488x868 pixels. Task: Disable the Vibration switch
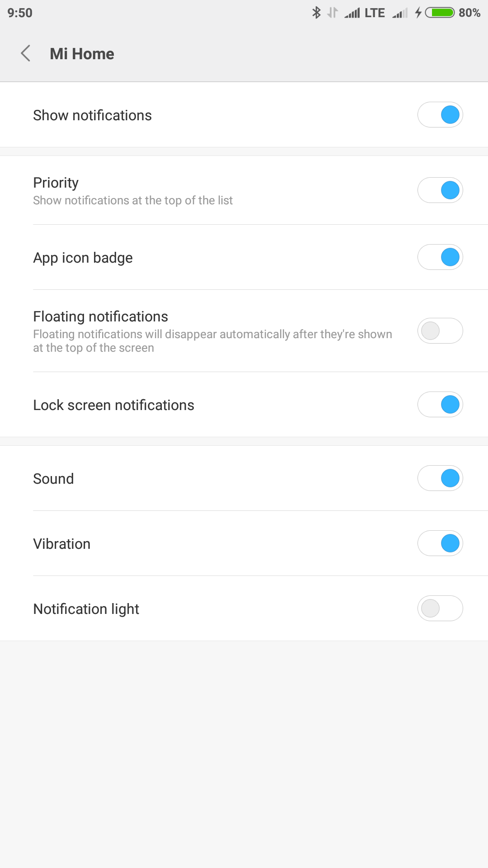(440, 543)
